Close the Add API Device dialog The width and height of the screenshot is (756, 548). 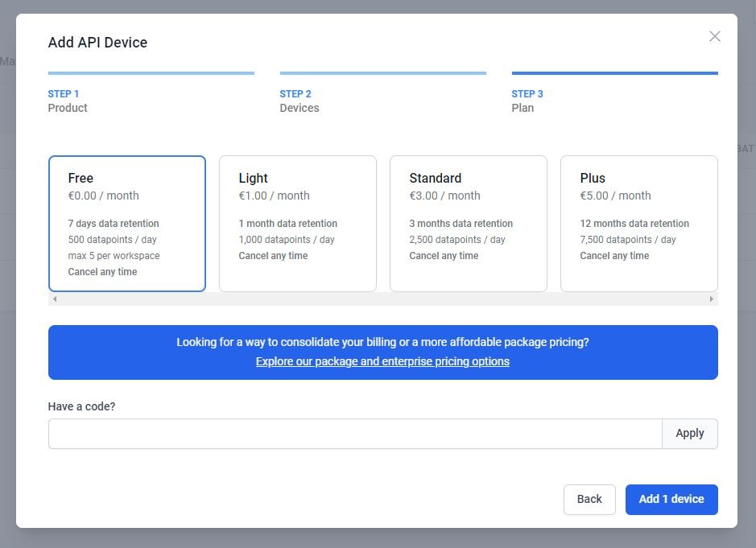[x=714, y=36]
